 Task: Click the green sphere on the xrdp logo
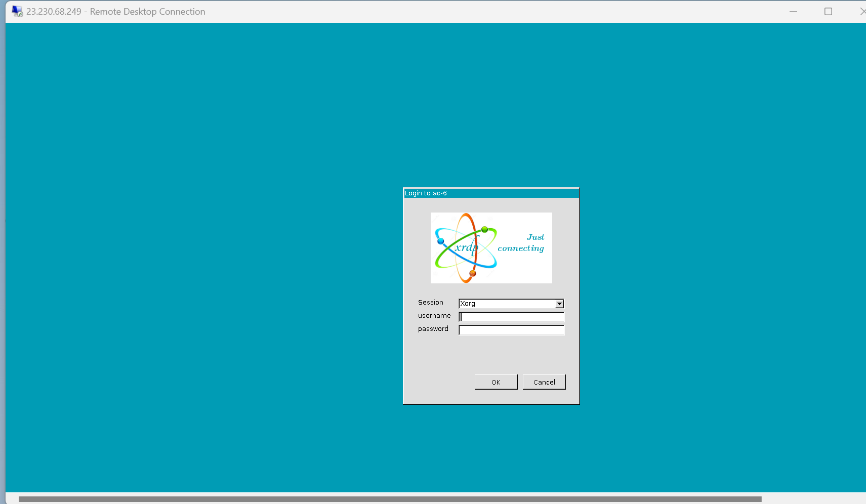pyautogui.click(x=484, y=229)
